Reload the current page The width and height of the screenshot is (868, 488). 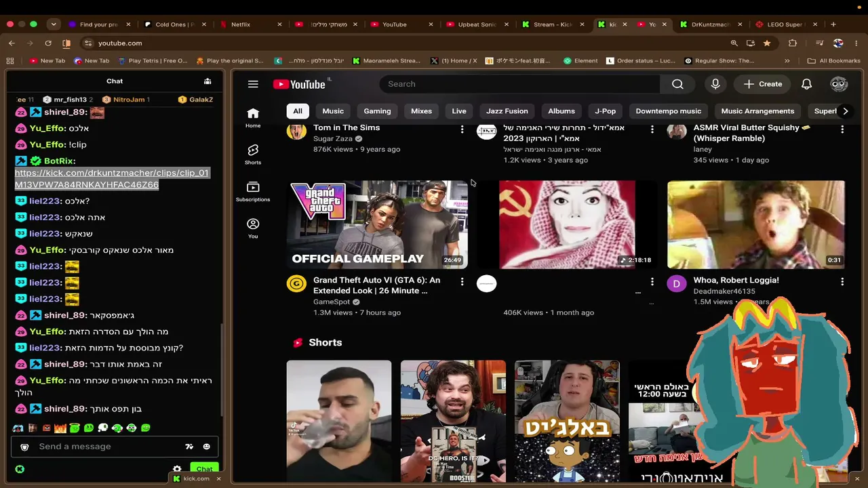[x=48, y=43]
